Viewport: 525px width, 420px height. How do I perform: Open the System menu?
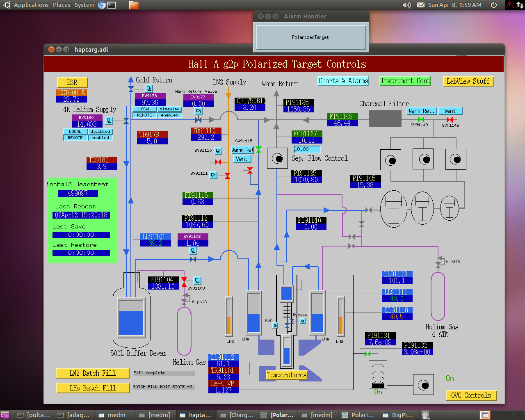[x=84, y=5]
